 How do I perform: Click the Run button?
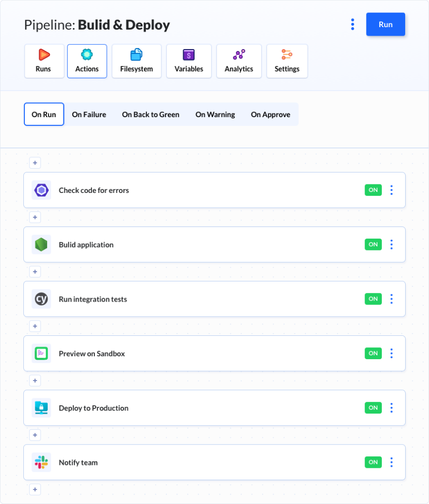(385, 24)
